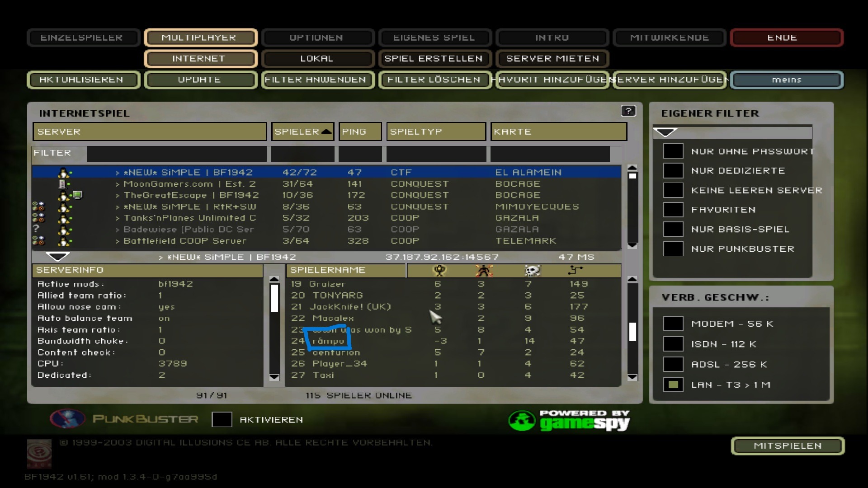
Task: Quit the game with ENDE
Action: point(787,38)
